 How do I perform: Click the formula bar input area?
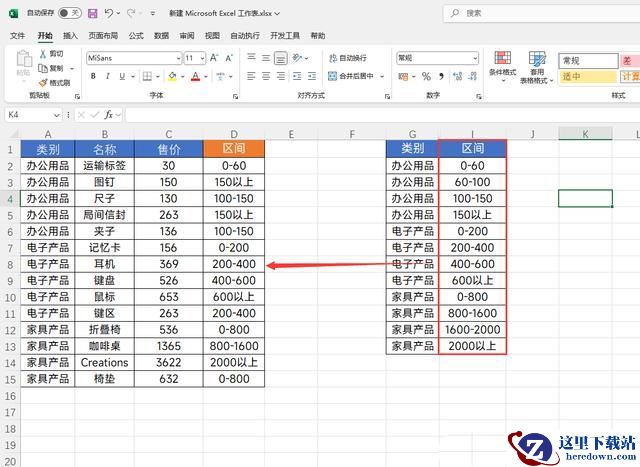[x=382, y=115]
